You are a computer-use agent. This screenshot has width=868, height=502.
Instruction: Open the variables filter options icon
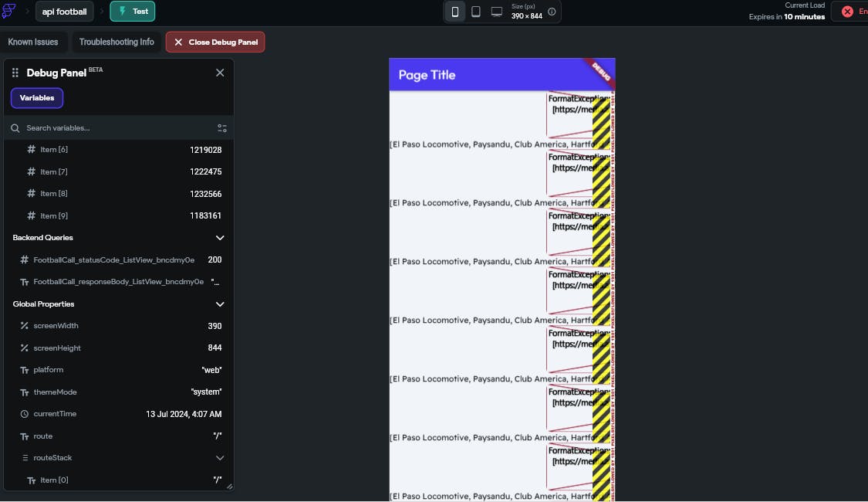[222, 128]
